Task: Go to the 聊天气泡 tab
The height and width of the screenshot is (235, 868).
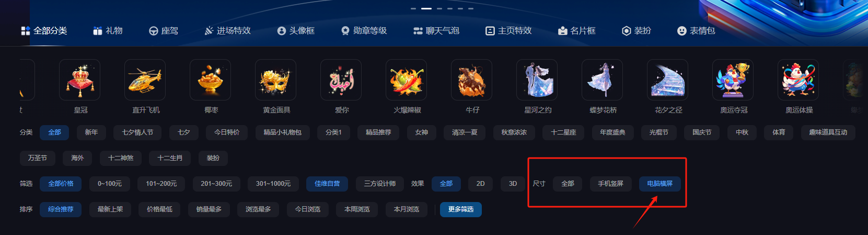Action: click(x=436, y=31)
